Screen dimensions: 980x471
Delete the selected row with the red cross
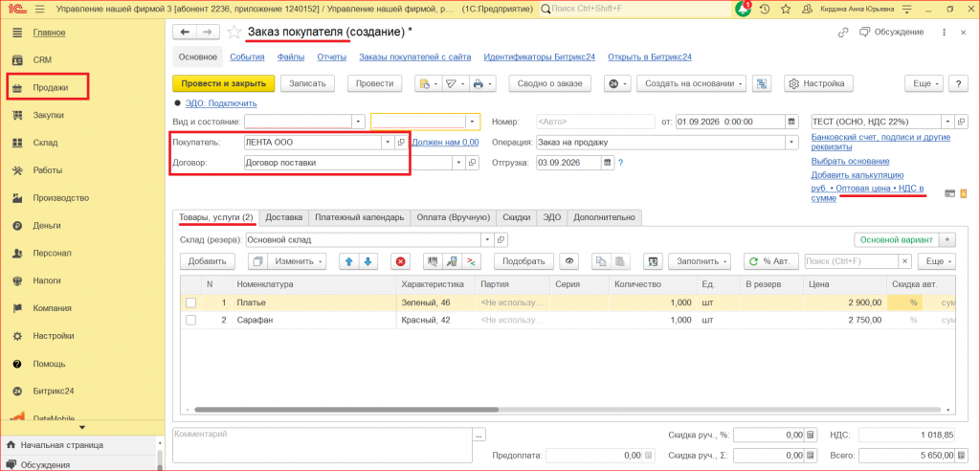401,260
